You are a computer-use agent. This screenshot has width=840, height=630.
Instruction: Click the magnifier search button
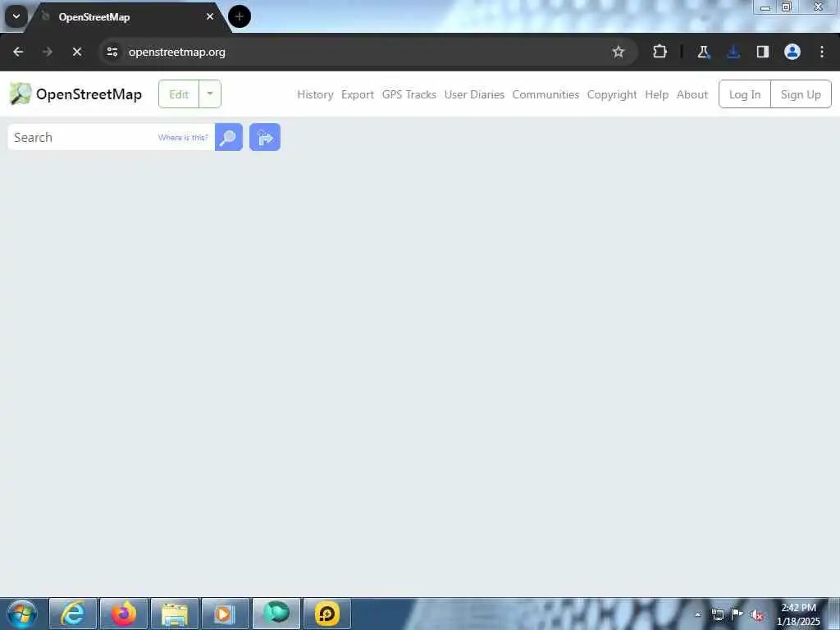pyautogui.click(x=229, y=137)
